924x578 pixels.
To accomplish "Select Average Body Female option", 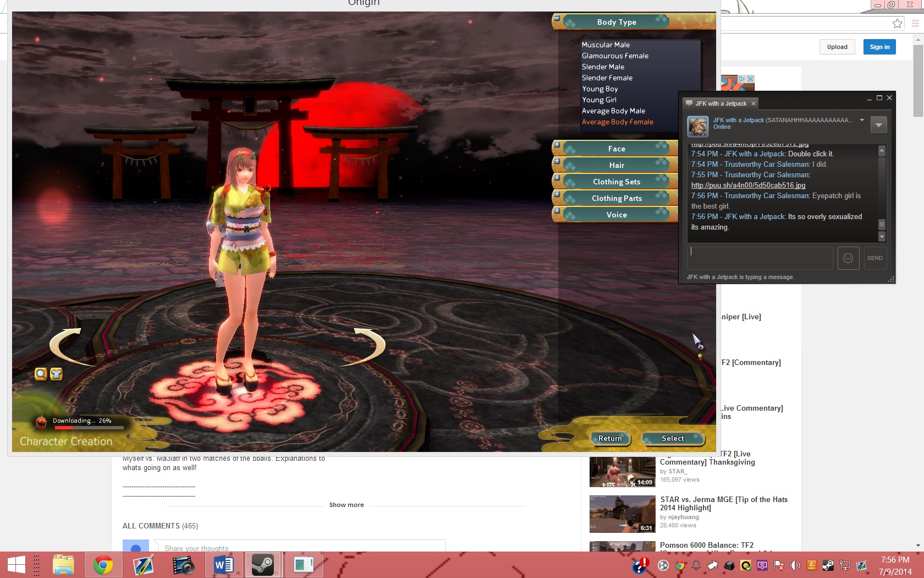I will pyautogui.click(x=617, y=122).
